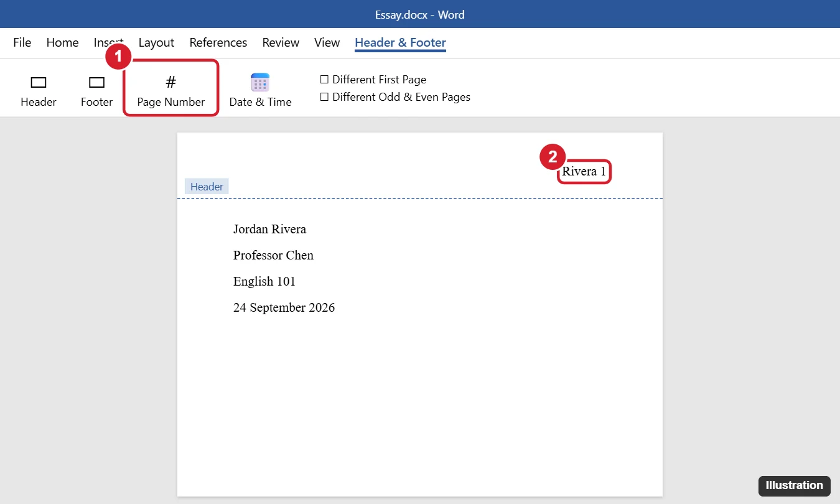This screenshot has height=504, width=840.
Task: Switch to the Review tab
Action: [x=281, y=42]
